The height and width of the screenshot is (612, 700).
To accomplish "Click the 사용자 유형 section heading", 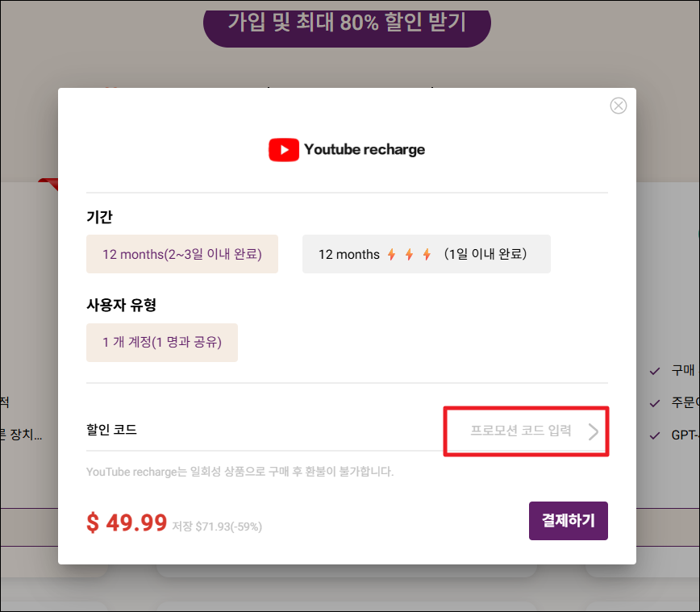I will (122, 306).
